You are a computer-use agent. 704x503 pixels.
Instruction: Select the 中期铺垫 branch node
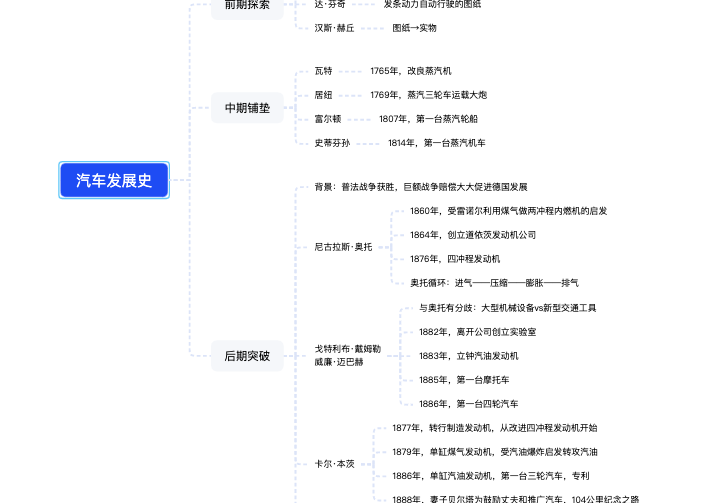(247, 108)
